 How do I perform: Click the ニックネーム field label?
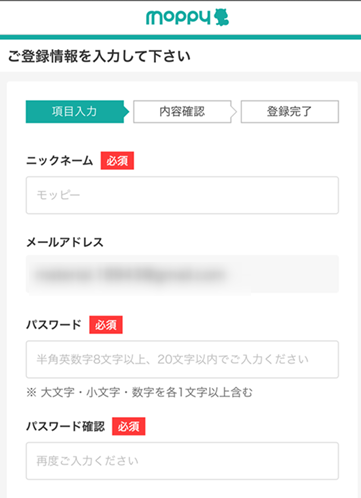[60, 161]
